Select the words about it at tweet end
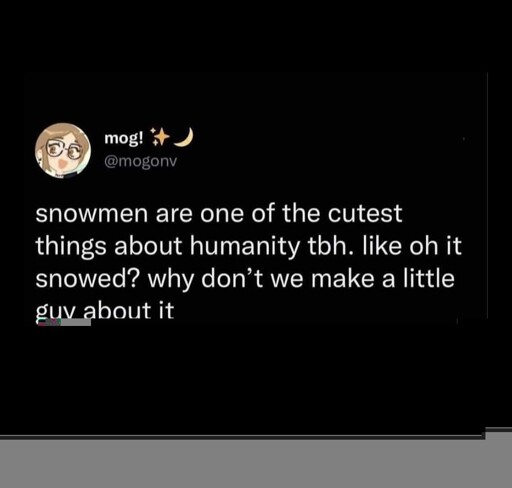The image size is (512, 488). [x=128, y=310]
